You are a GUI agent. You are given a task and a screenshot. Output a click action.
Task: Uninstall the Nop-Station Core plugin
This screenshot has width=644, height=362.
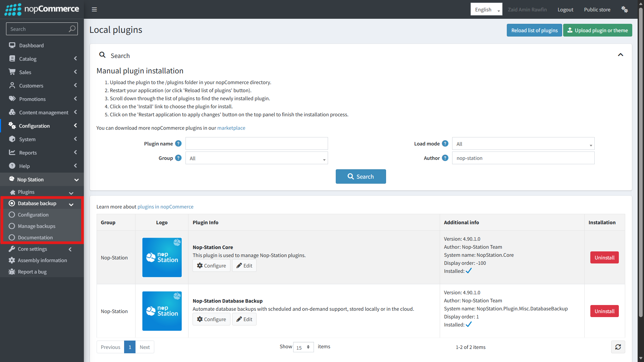click(x=604, y=257)
